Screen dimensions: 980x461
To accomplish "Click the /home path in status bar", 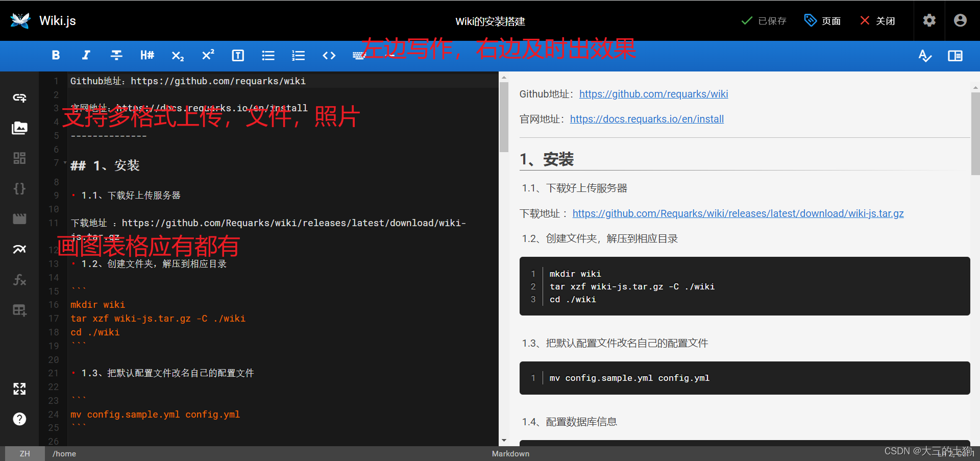I will click(64, 453).
